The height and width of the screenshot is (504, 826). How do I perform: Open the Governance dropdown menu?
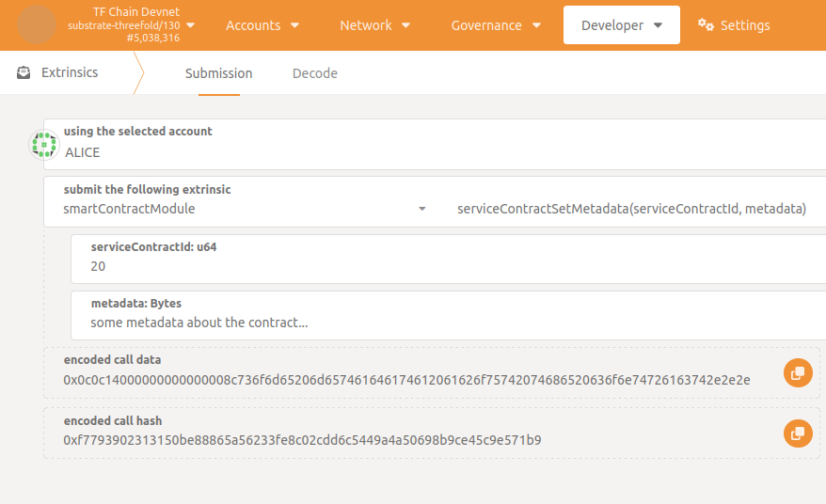tap(496, 25)
